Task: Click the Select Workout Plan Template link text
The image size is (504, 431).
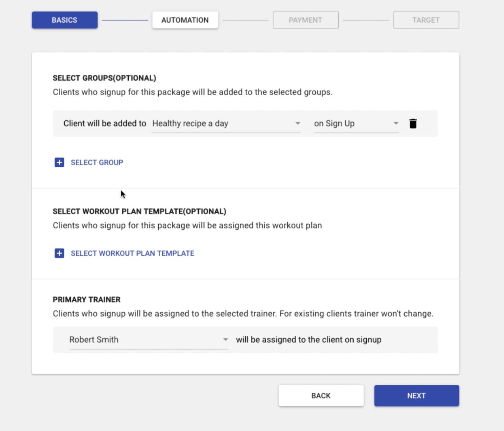Action: tap(132, 253)
